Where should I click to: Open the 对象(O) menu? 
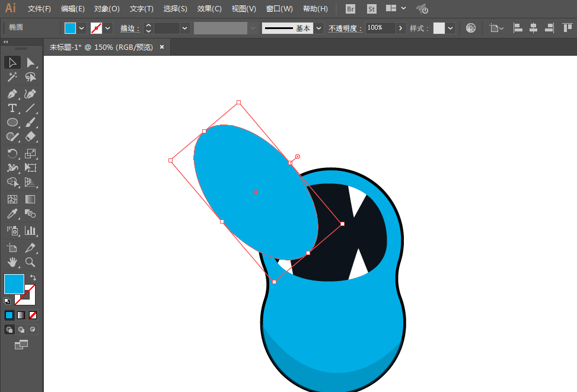click(107, 9)
